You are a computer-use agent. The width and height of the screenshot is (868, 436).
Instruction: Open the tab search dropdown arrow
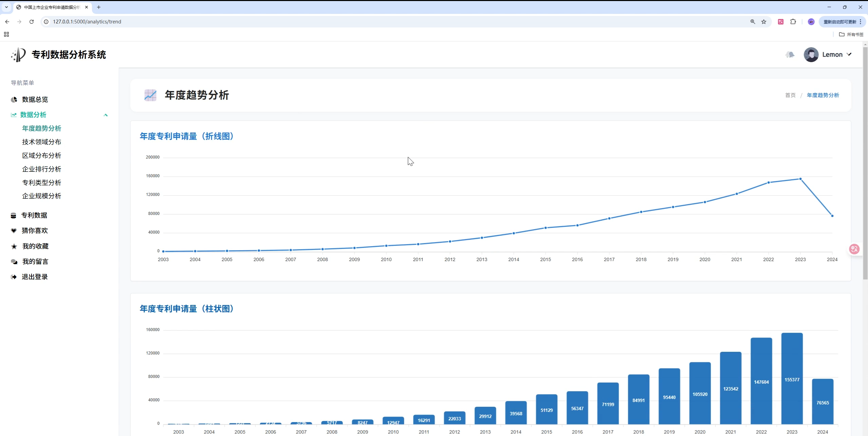click(x=6, y=7)
